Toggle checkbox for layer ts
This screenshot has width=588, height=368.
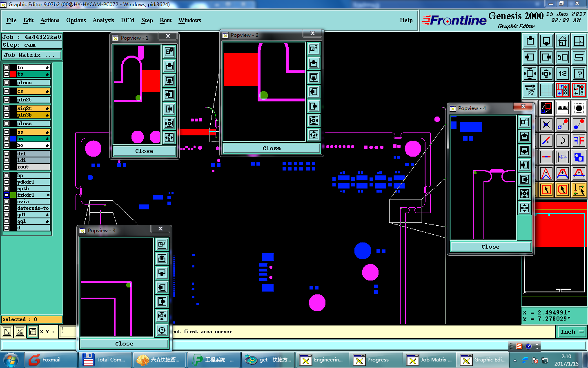(x=7, y=74)
